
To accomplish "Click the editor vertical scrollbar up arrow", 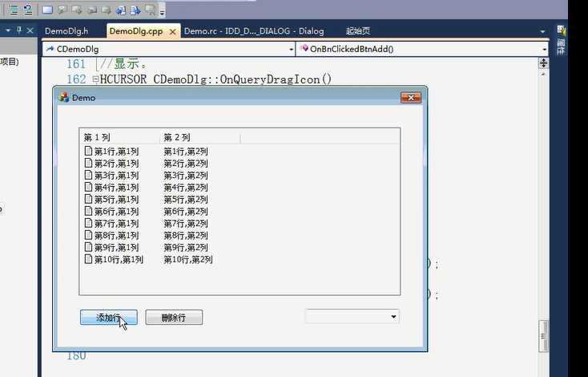I will 543,74.
